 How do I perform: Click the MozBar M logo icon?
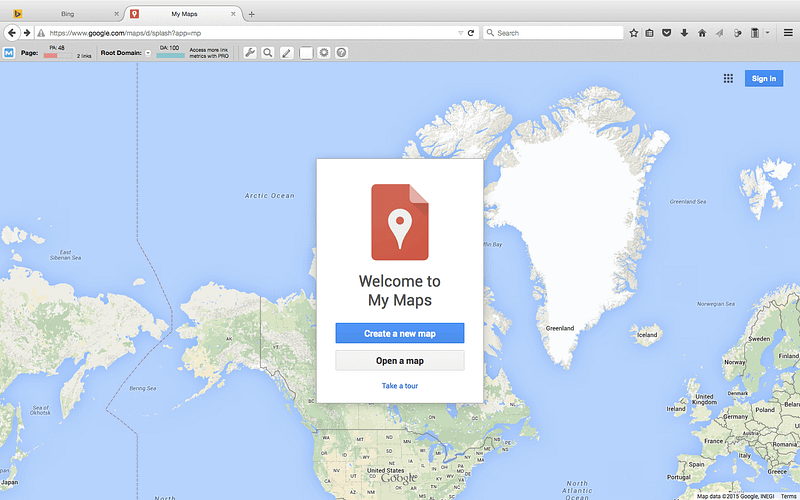pos(9,53)
